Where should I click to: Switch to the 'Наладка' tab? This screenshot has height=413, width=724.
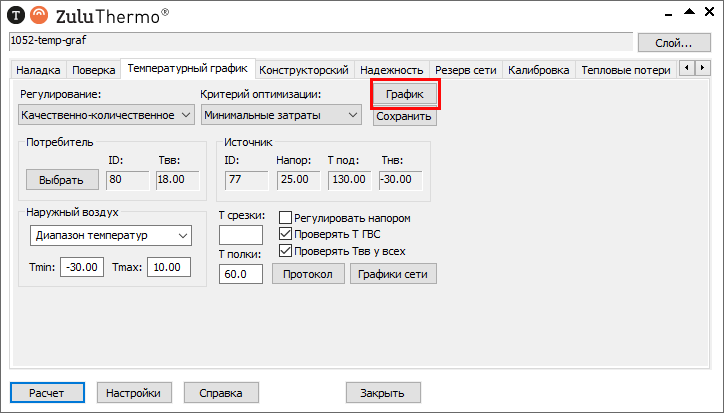(39, 70)
